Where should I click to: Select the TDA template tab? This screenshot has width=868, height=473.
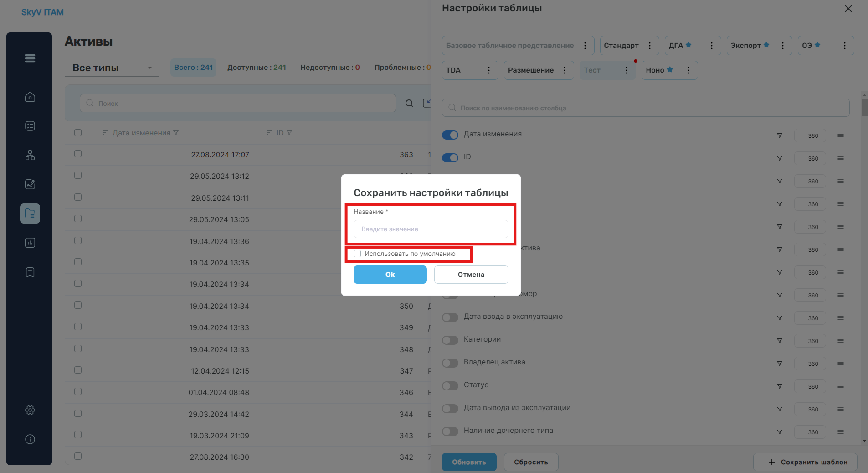453,70
